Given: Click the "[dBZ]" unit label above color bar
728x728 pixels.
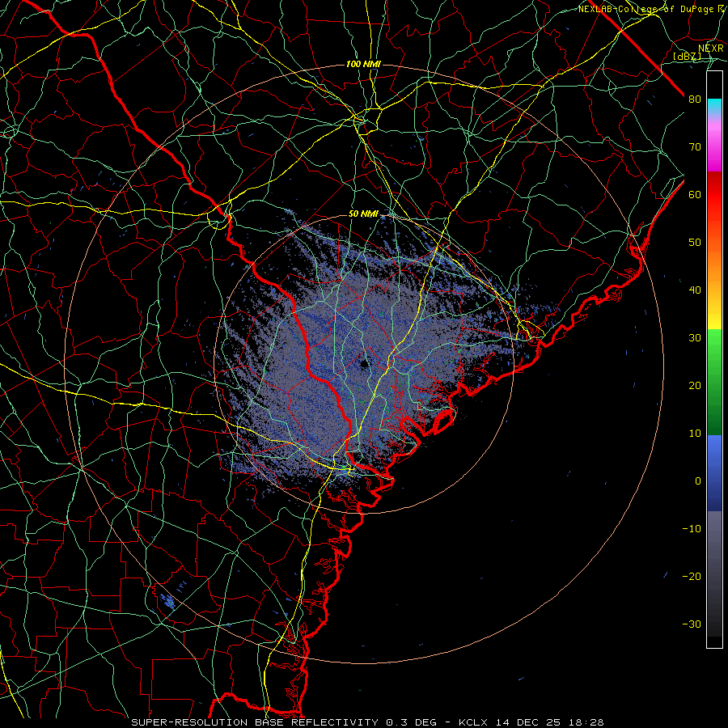Looking at the screenshot, I should point(688,57).
